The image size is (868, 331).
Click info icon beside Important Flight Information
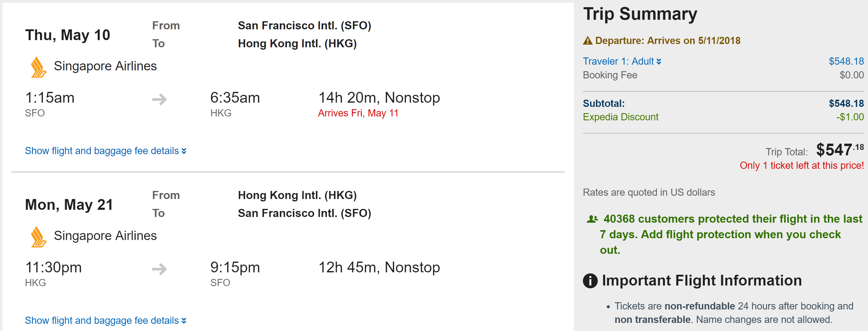pyautogui.click(x=590, y=280)
